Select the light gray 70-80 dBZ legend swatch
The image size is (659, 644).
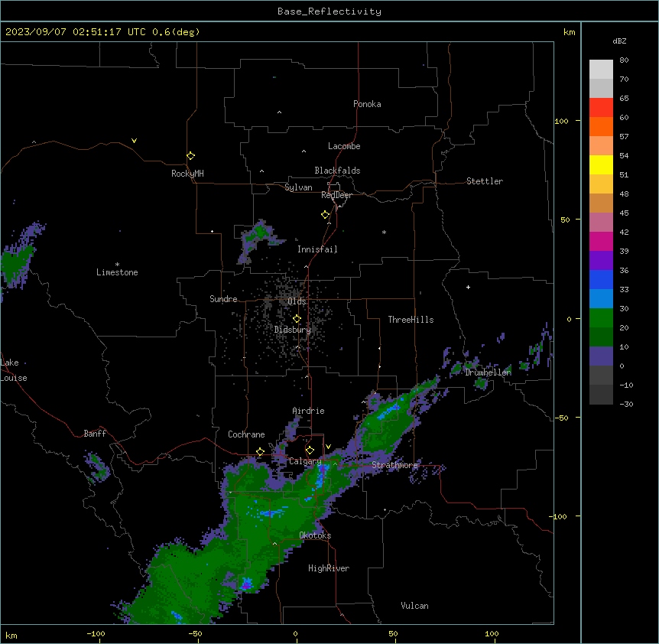point(601,70)
